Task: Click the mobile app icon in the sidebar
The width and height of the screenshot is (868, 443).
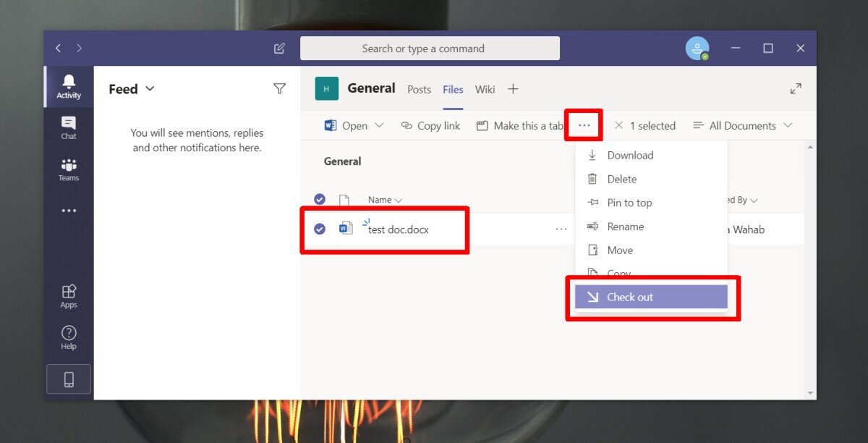Action: click(x=68, y=379)
